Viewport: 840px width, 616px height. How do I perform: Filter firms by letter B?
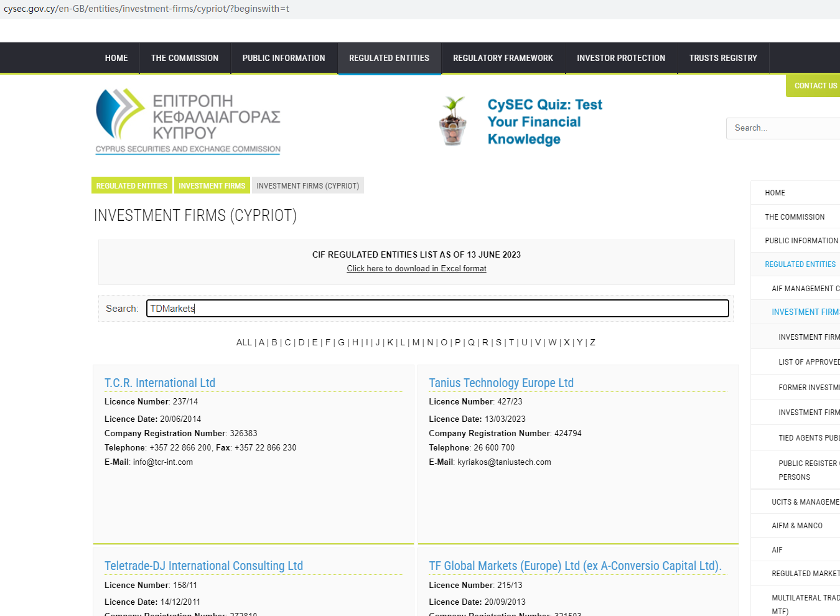click(x=274, y=342)
